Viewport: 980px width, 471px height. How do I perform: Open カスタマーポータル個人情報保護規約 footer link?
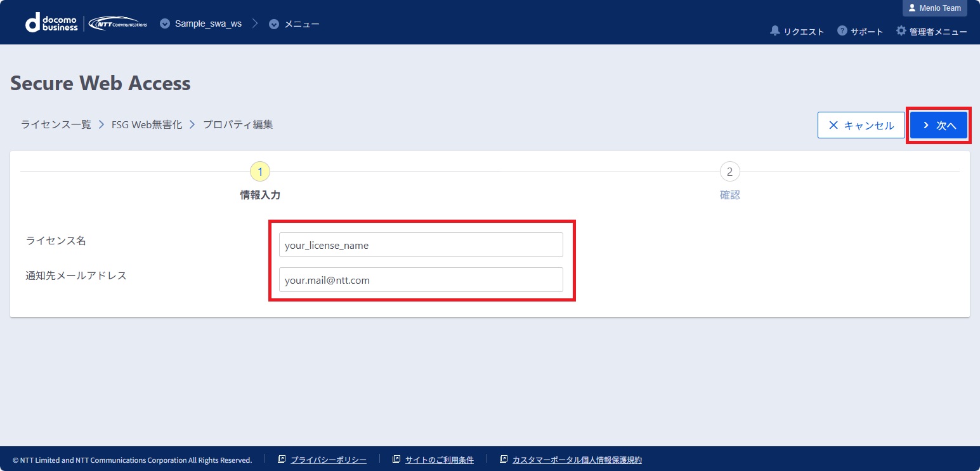pyautogui.click(x=577, y=460)
